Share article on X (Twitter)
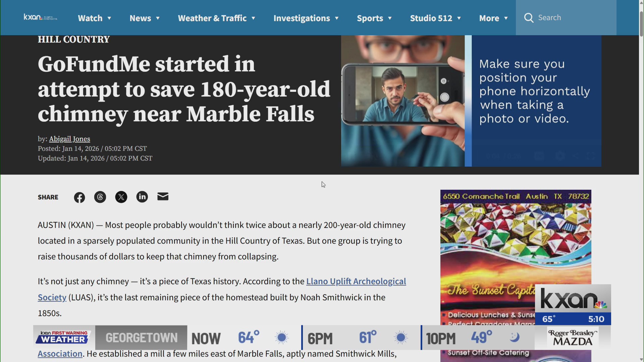Screen dimensions: 644x362 [x=121, y=197]
